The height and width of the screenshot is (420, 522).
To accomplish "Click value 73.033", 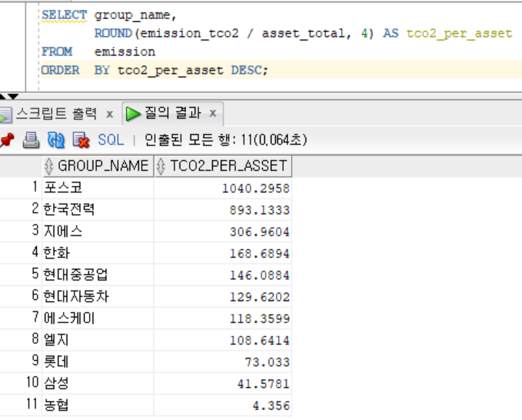I will click(267, 362).
